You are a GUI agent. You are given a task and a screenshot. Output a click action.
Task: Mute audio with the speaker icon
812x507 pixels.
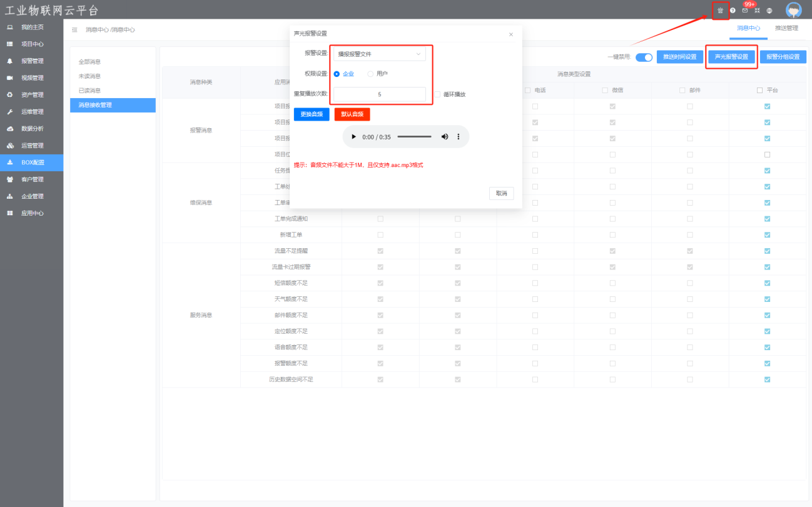[445, 136]
